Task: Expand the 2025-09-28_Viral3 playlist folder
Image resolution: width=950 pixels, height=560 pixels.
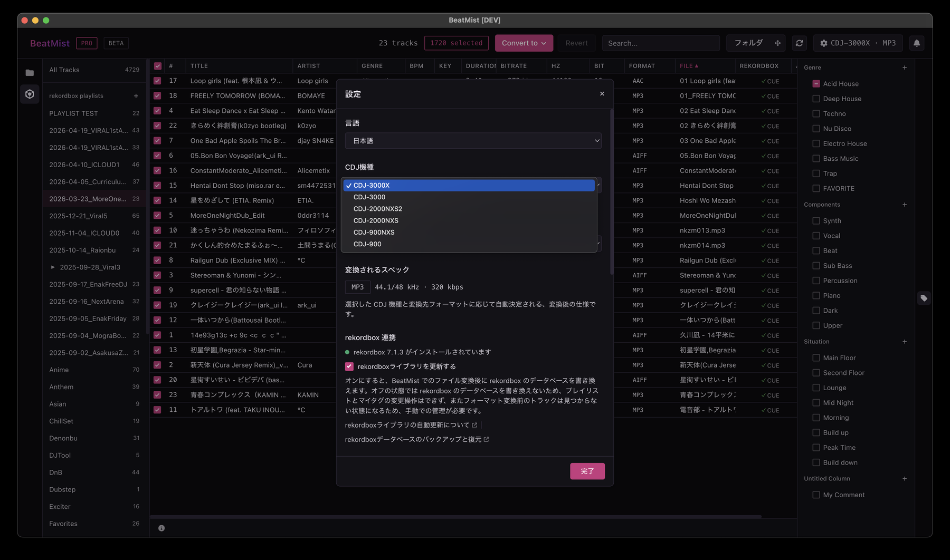Action: click(x=53, y=267)
